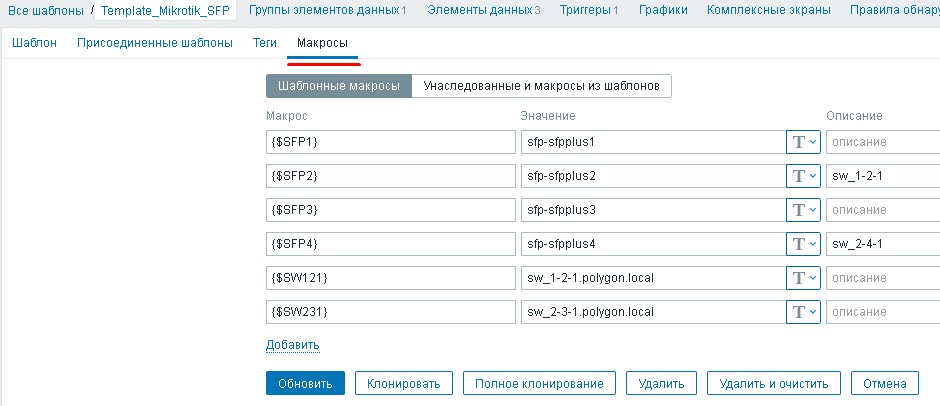940x406 pixels.
Task: Open value type dropdown for {$SW231} macro
Action: click(804, 312)
